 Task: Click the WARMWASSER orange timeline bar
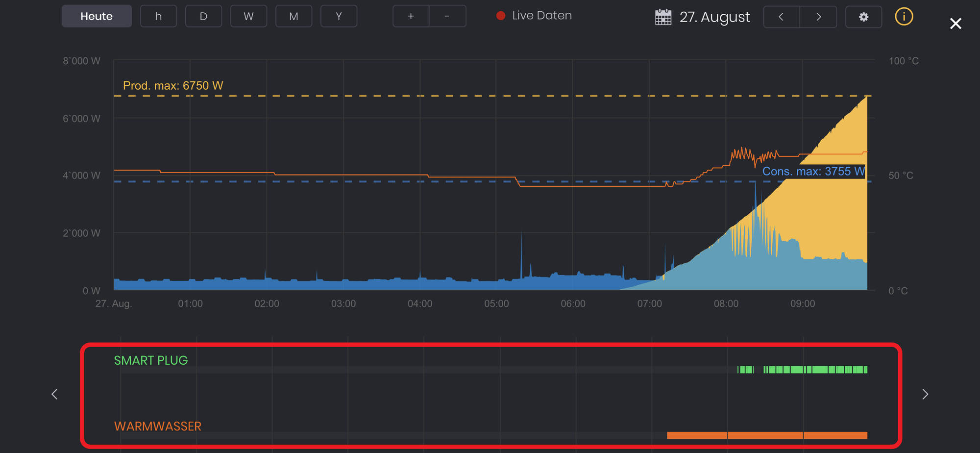(x=767, y=435)
